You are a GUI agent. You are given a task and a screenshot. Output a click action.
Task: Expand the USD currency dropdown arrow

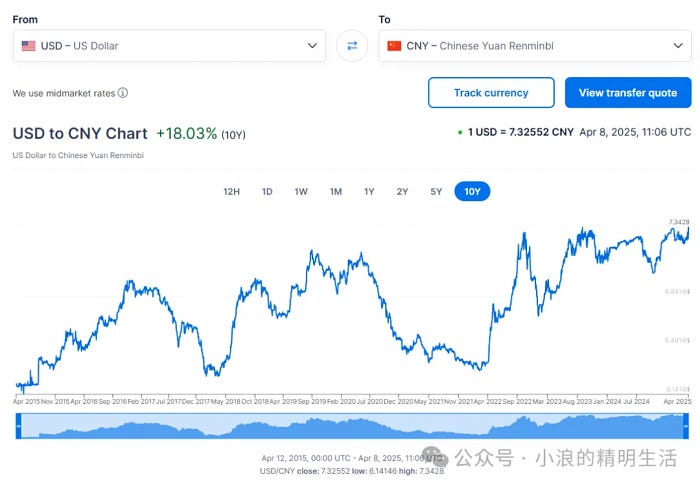tap(312, 46)
